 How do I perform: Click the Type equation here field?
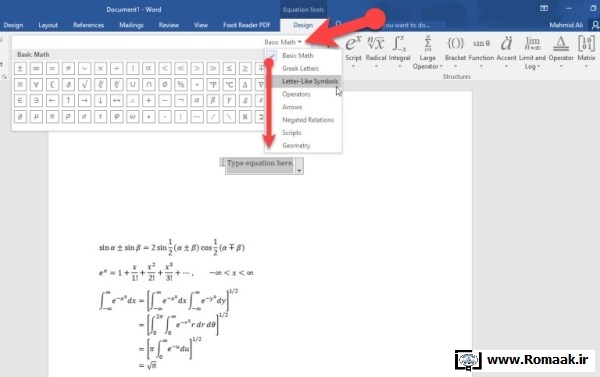pyautogui.click(x=260, y=163)
